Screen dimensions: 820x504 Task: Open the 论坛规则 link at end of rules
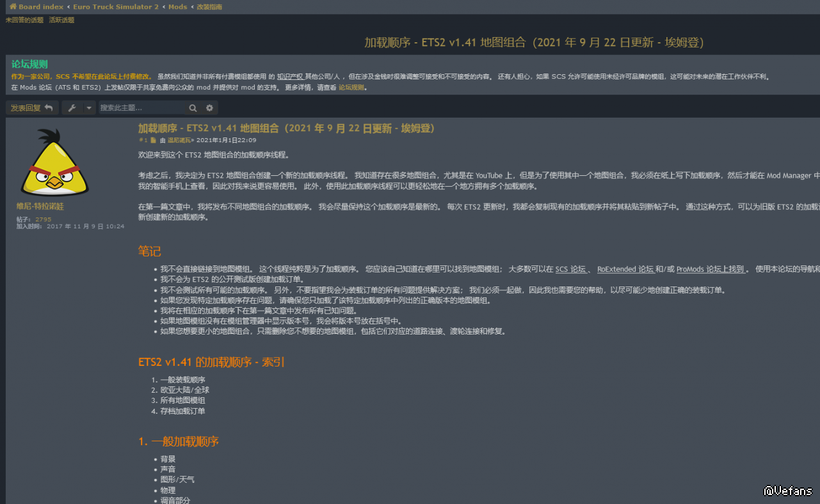click(351, 88)
